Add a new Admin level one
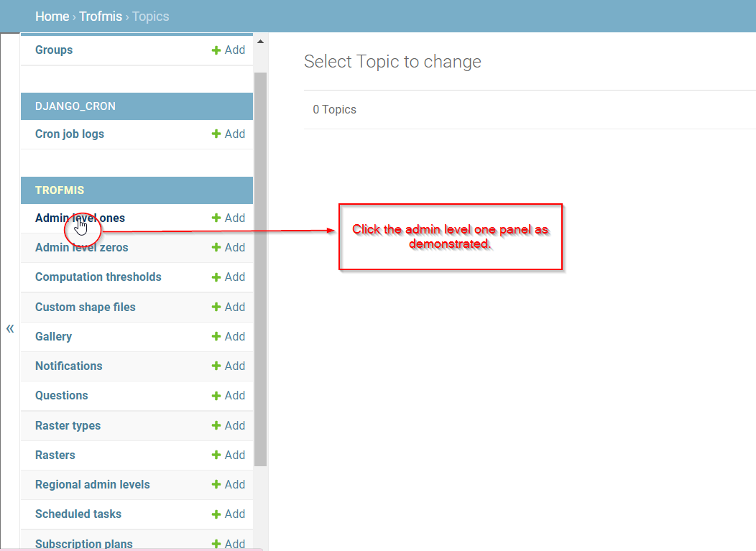 pos(229,218)
